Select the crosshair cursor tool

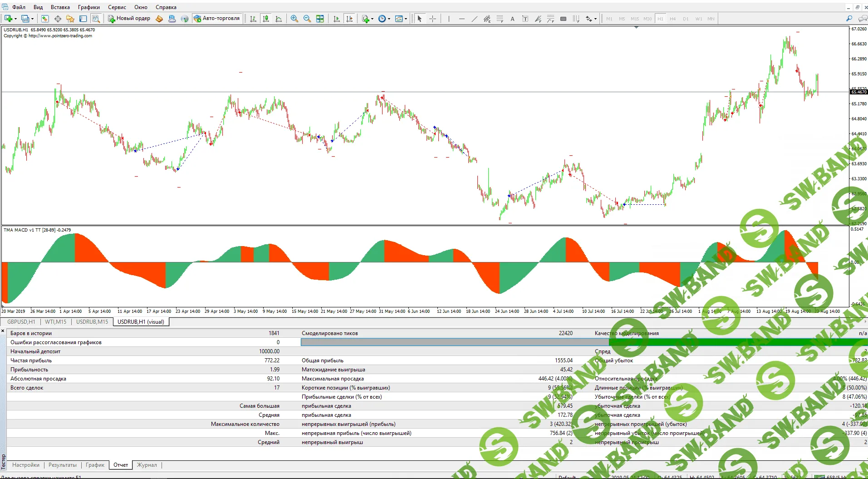click(433, 19)
